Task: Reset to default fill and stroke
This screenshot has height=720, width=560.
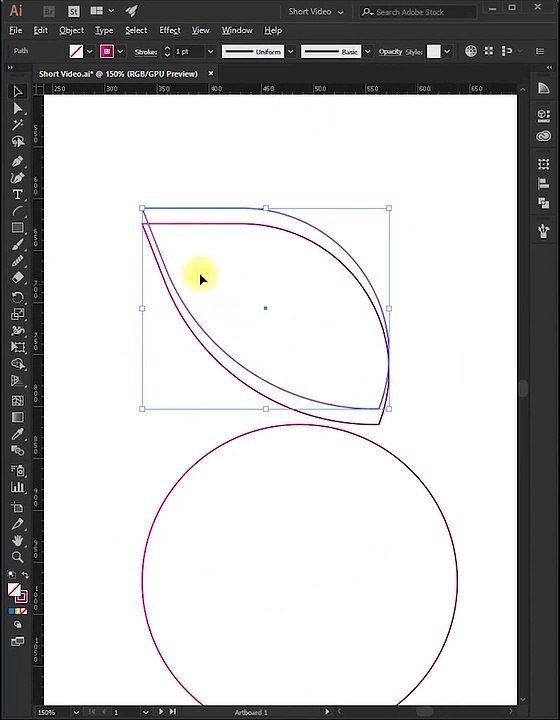Action: [x=11, y=575]
